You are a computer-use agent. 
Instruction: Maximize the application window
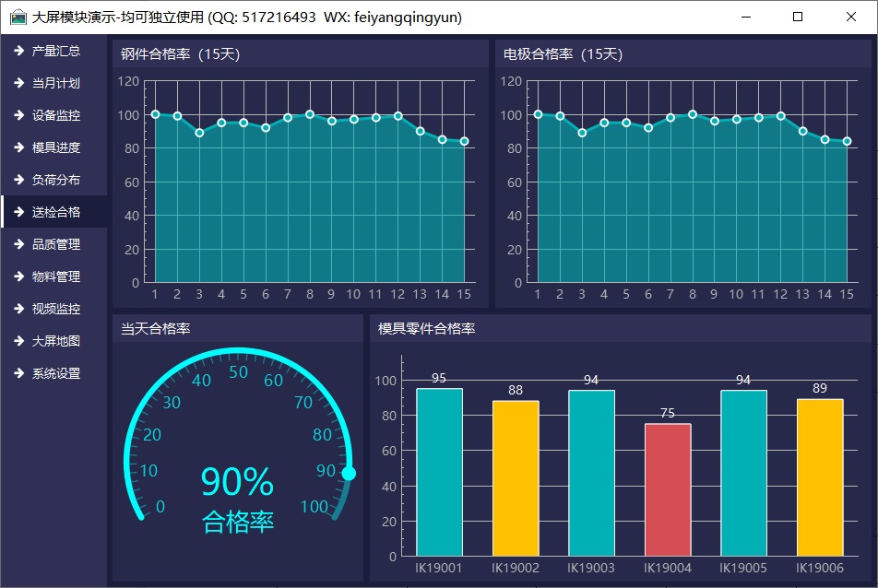[x=798, y=17]
